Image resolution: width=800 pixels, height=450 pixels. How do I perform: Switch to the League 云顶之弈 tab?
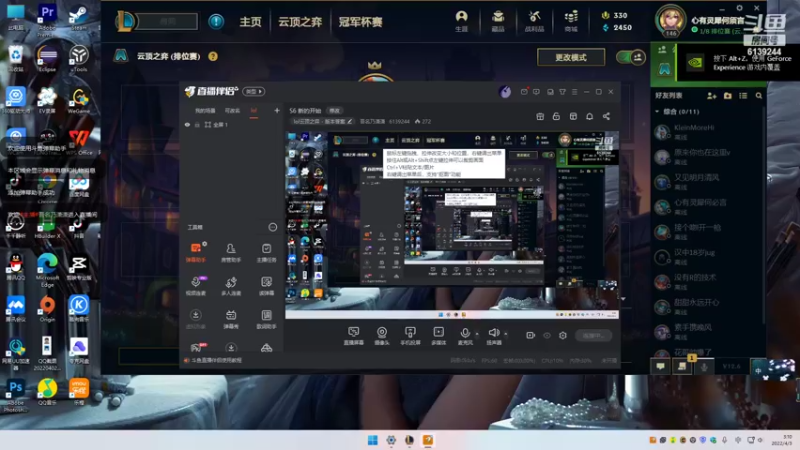coord(300,22)
